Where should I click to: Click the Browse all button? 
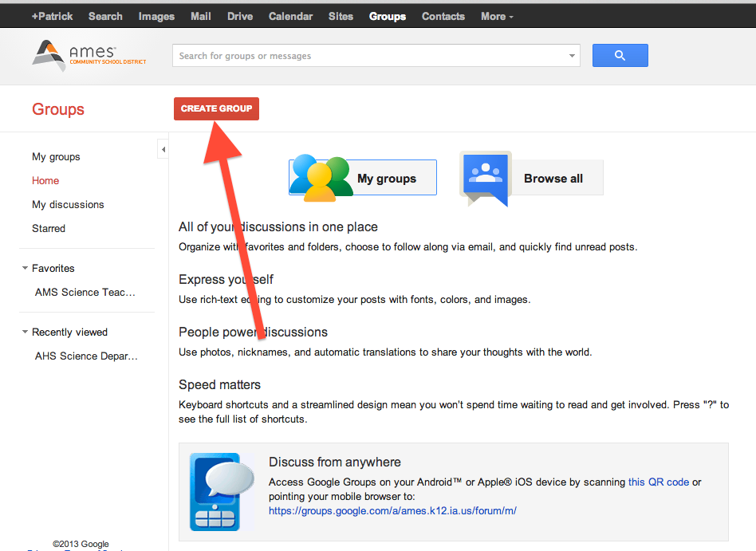pyautogui.click(x=532, y=178)
